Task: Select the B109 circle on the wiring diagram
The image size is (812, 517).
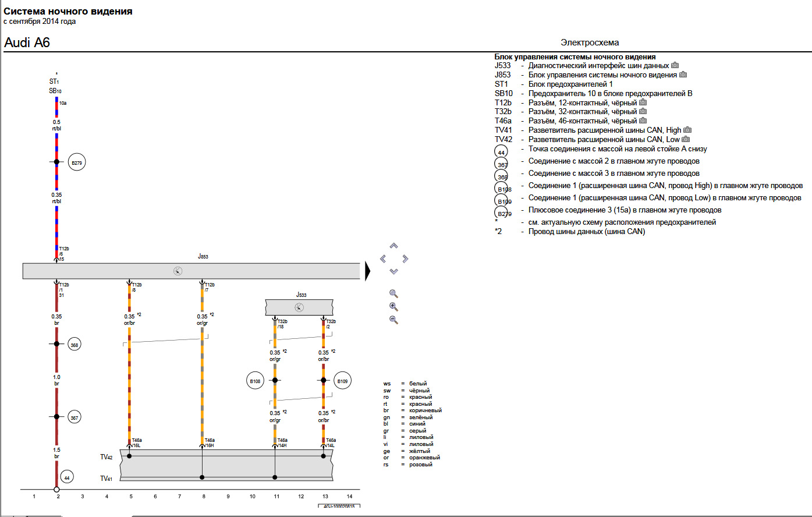Action: (x=342, y=381)
